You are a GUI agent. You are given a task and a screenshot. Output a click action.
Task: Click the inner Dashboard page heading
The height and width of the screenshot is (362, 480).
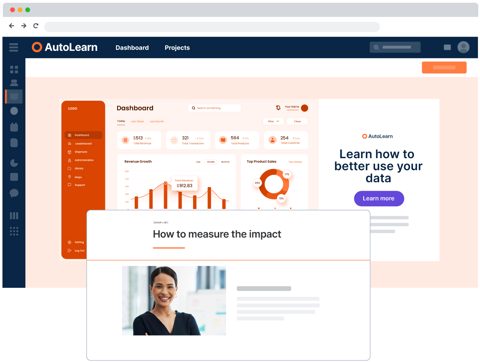[135, 108]
